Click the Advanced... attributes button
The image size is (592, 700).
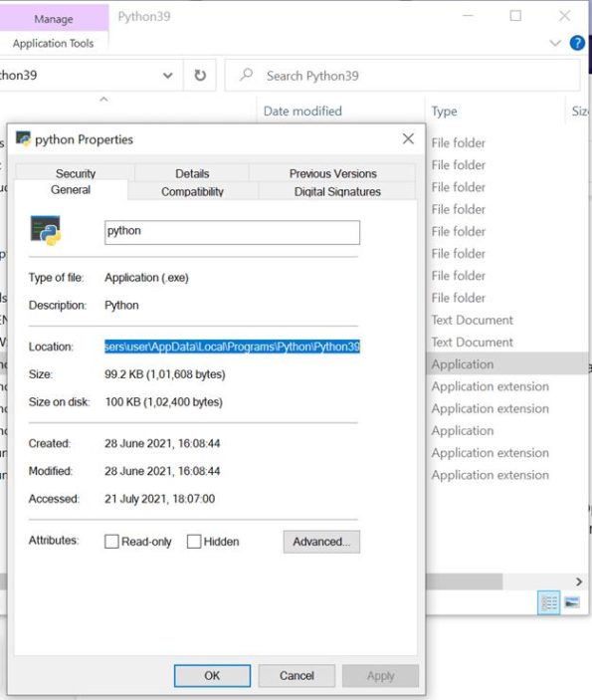coord(321,542)
